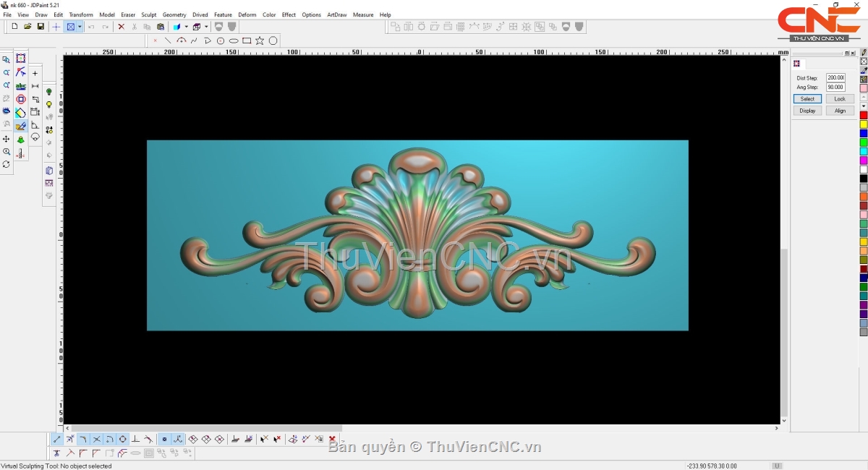868x470 pixels.
Task: Open the Help menu
Action: (x=385, y=14)
